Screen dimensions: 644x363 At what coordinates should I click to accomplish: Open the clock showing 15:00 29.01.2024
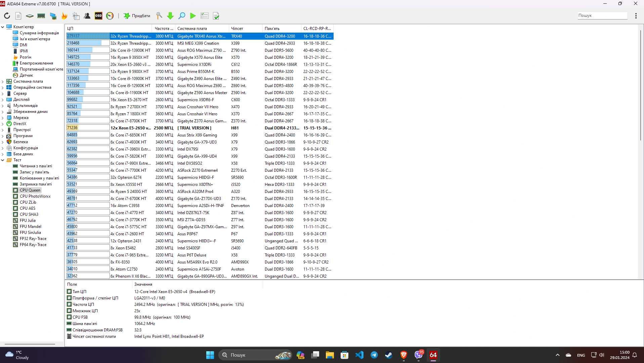tap(620, 355)
